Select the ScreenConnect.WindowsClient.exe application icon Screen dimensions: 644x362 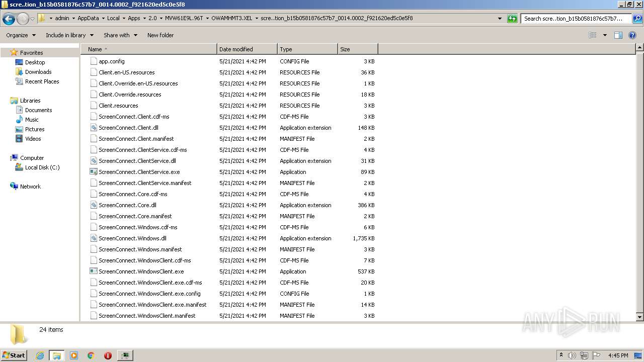pos(93,271)
